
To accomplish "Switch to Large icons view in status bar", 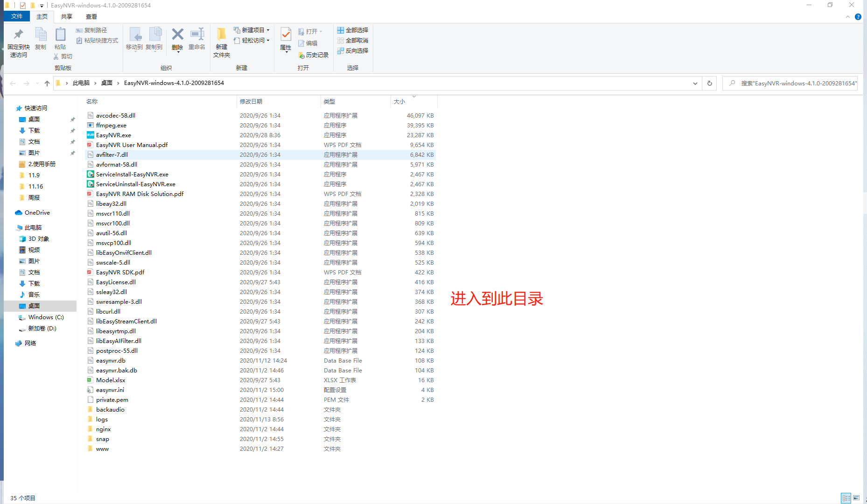I will pos(856,498).
